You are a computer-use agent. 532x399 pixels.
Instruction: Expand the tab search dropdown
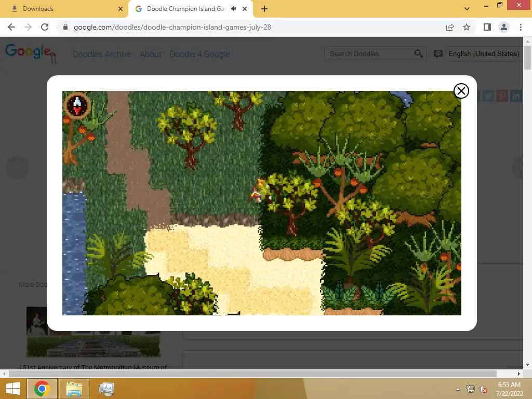coord(467,9)
